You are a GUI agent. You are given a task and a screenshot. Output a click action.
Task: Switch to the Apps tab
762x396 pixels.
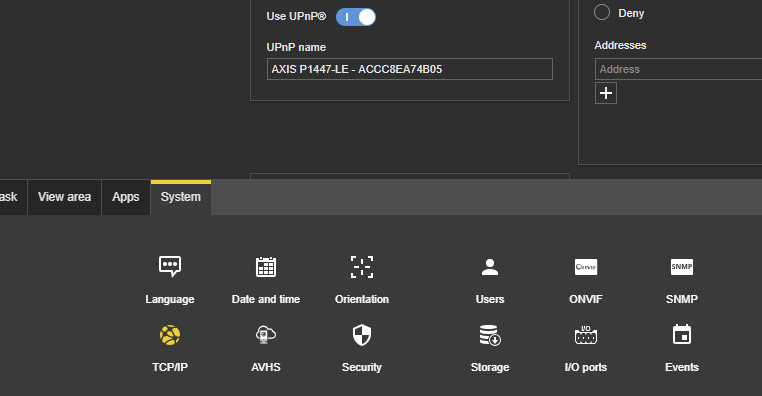click(x=126, y=197)
